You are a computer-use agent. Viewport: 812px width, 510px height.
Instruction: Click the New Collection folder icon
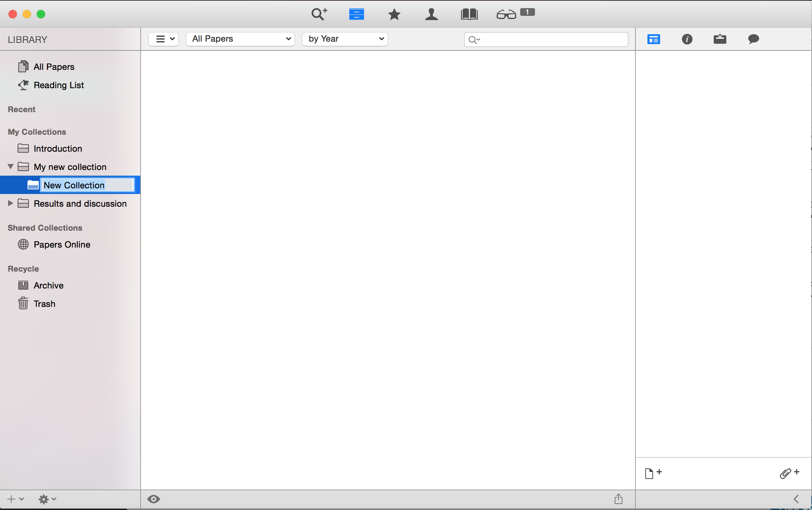click(33, 185)
